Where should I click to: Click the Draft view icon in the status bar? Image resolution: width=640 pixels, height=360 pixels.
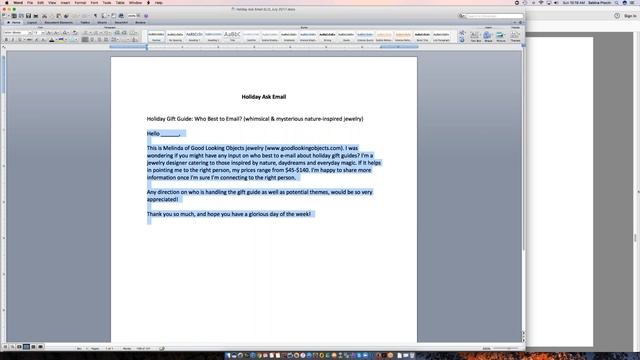(x=5, y=347)
